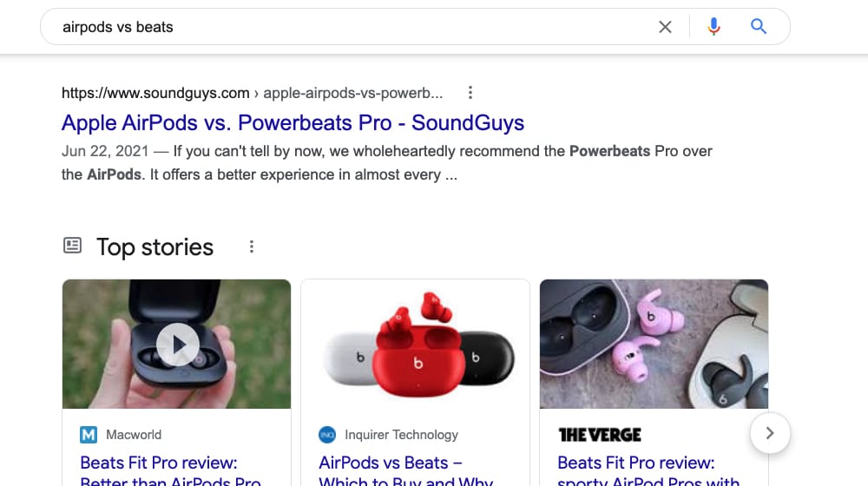
Task: Show next Top stories with arrow
Action: point(770,431)
